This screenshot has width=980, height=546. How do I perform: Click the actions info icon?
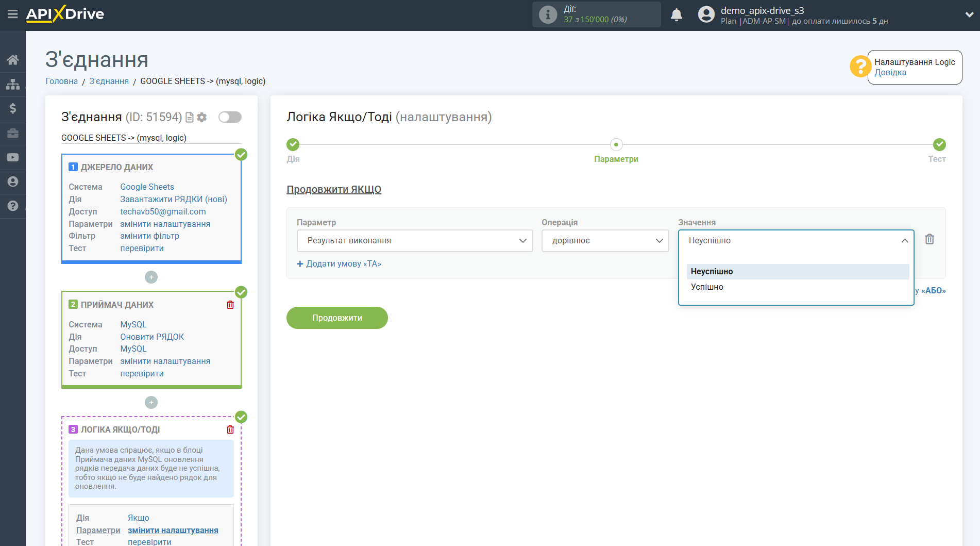[x=548, y=15]
